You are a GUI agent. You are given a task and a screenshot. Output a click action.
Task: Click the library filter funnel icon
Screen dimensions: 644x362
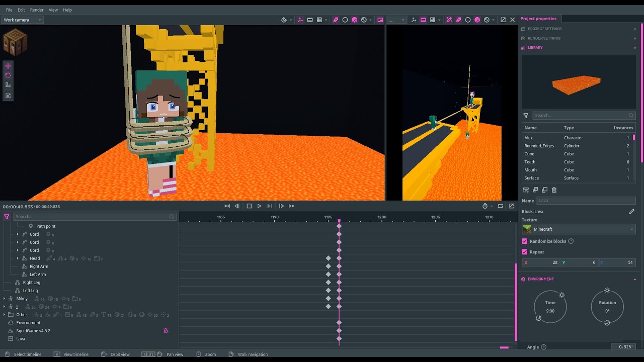526,116
